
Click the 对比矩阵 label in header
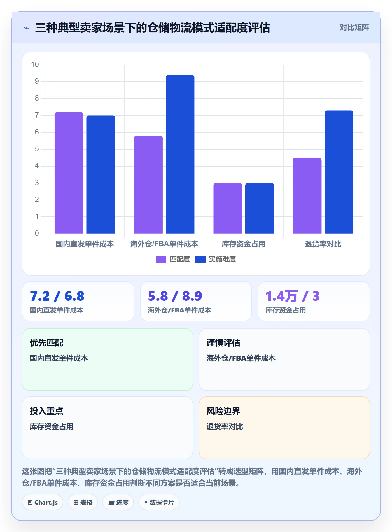coord(354,27)
